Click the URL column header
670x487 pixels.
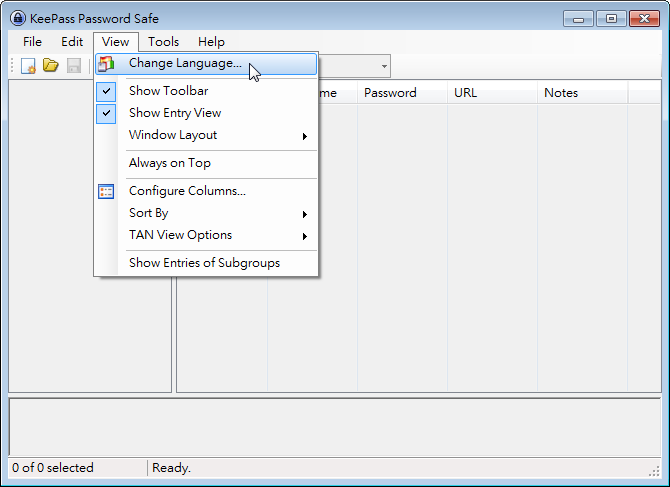[492, 93]
